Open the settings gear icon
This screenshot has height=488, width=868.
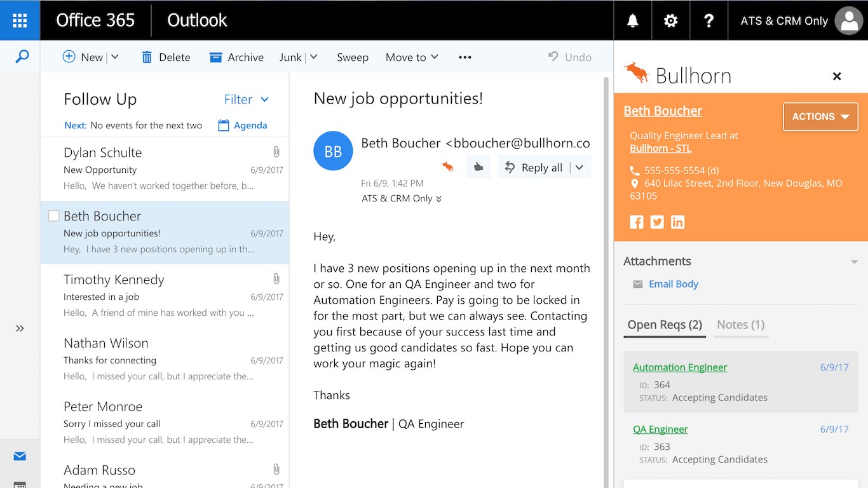point(670,20)
